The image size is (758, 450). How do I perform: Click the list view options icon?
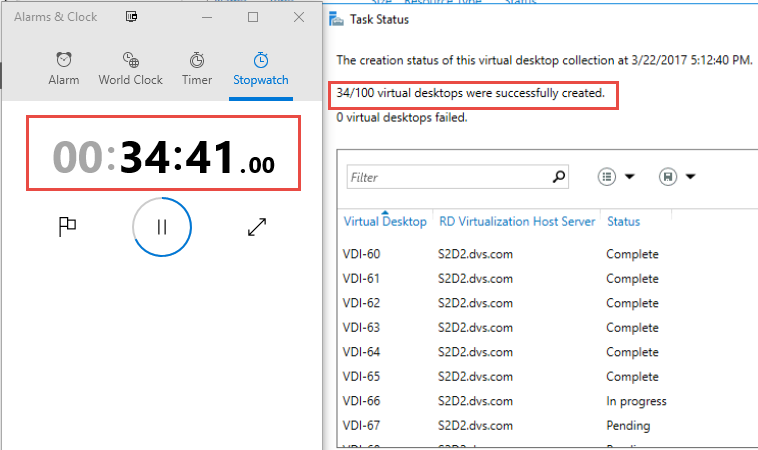coord(607,177)
